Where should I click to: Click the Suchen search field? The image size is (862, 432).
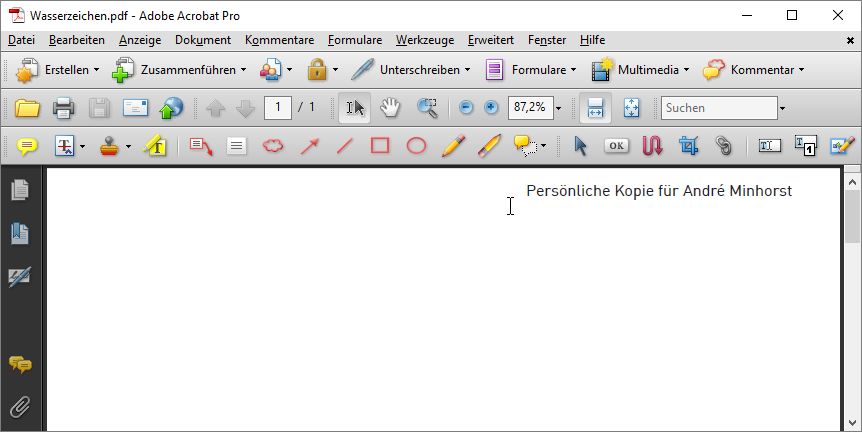[719, 108]
